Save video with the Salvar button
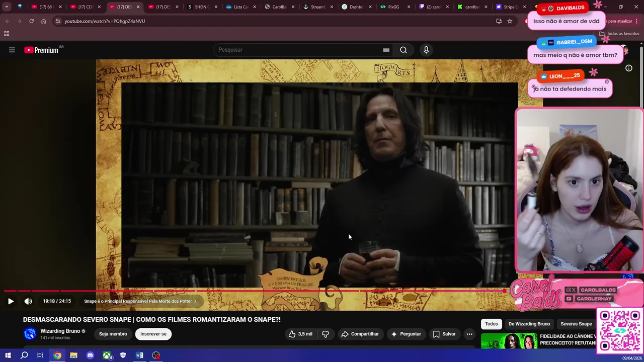The image size is (644, 362). coord(444,334)
